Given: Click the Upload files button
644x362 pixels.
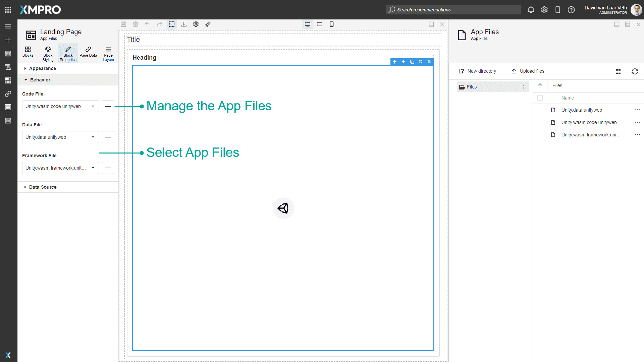Looking at the screenshot, I should tap(528, 71).
